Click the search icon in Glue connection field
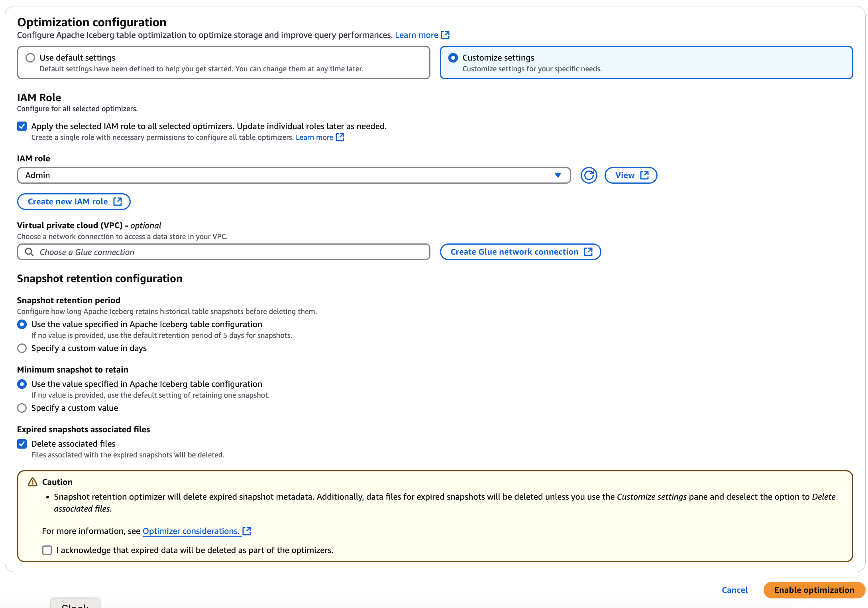The width and height of the screenshot is (868, 608). [29, 252]
